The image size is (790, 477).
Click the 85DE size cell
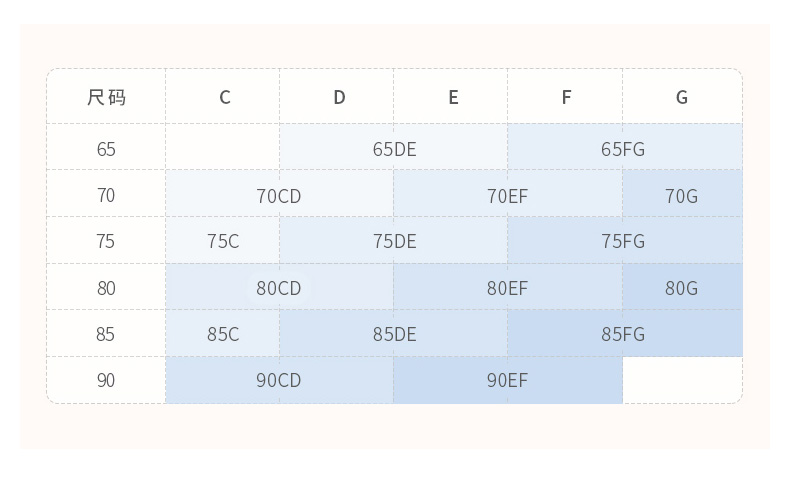point(394,334)
